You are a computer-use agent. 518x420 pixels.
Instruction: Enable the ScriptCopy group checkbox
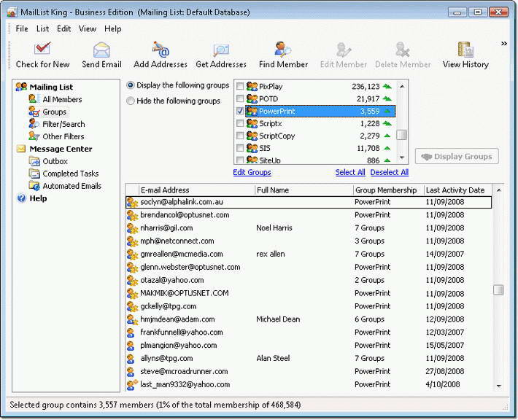(241, 136)
